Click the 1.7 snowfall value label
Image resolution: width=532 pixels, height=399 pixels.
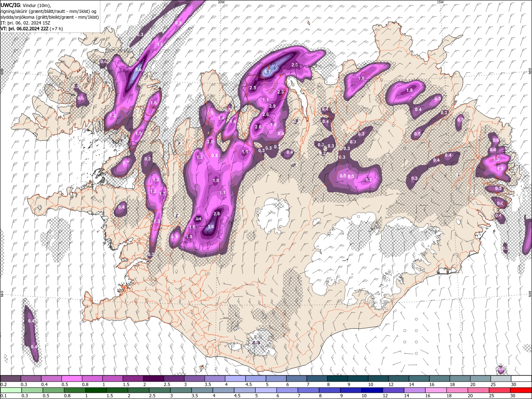click(163, 193)
